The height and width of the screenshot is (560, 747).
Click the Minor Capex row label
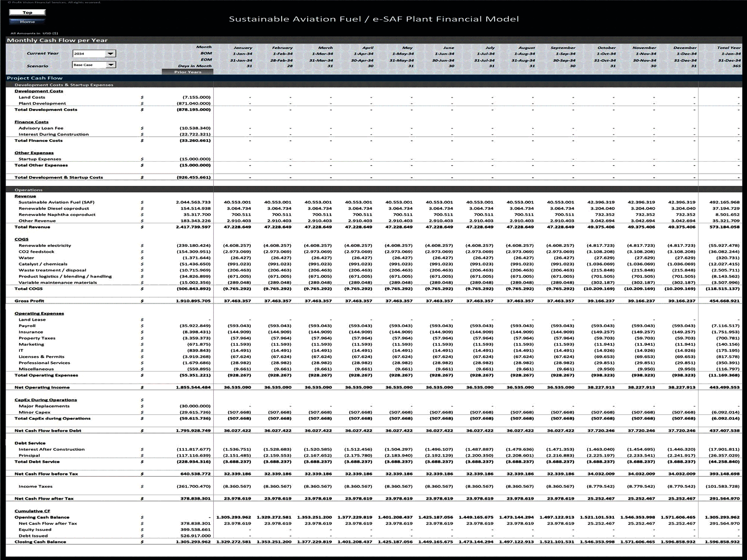(34, 412)
